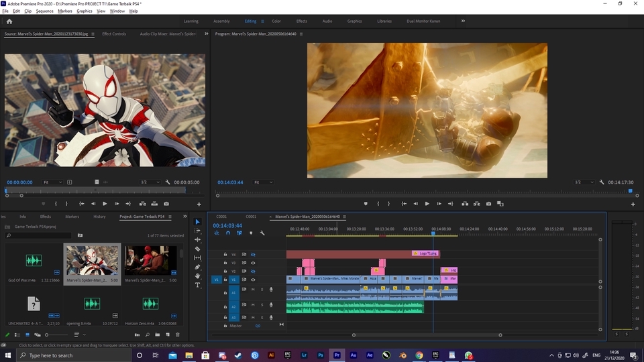Screen dimensions: 644x362
Task: Open Sort Icons dropdown in Project panel
Action: (79, 335)
